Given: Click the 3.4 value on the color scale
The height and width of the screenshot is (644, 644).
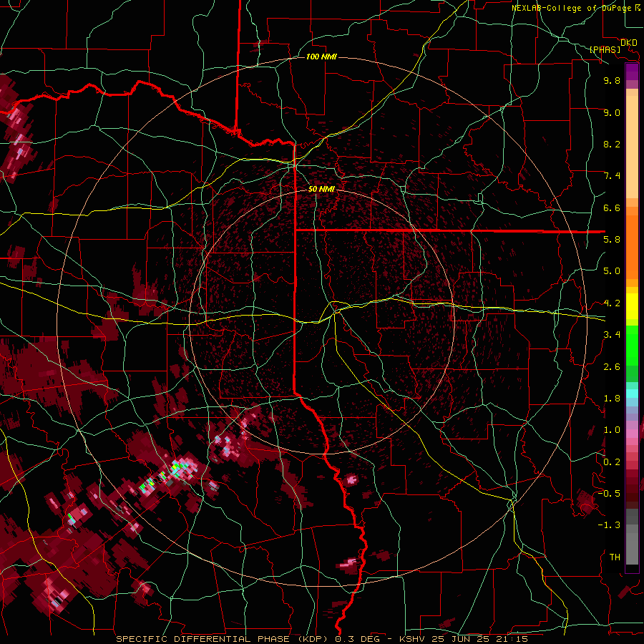Looking at the screenshot, I should (x=612, y=335).
